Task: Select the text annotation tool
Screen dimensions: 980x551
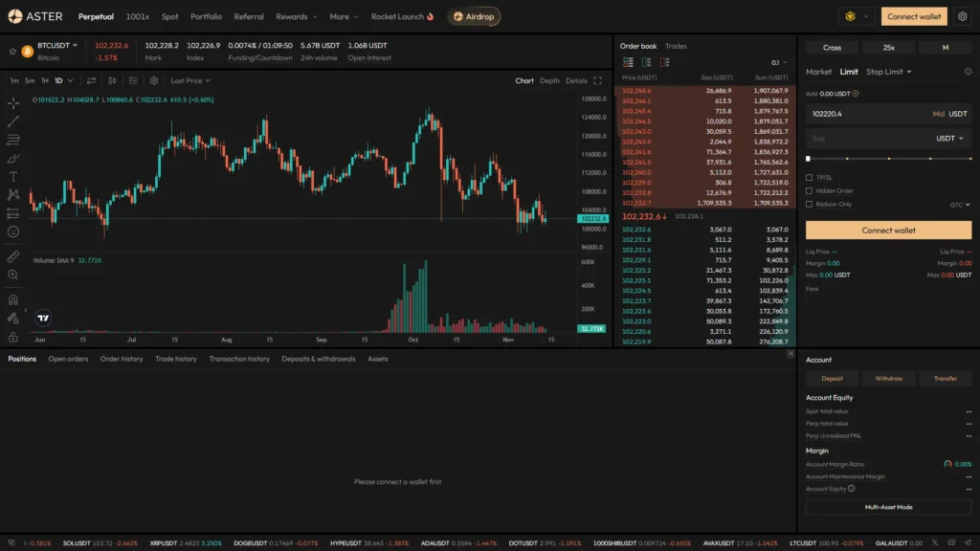Action: click(13, 176)
